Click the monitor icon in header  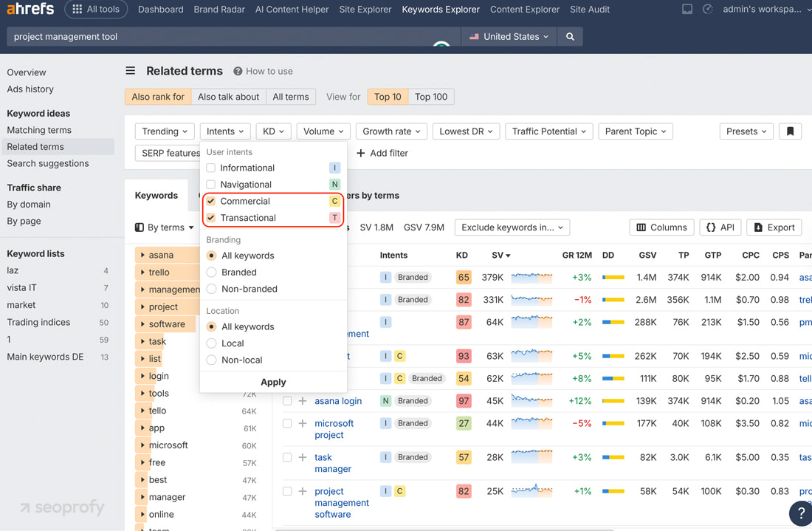coord(687,10)
